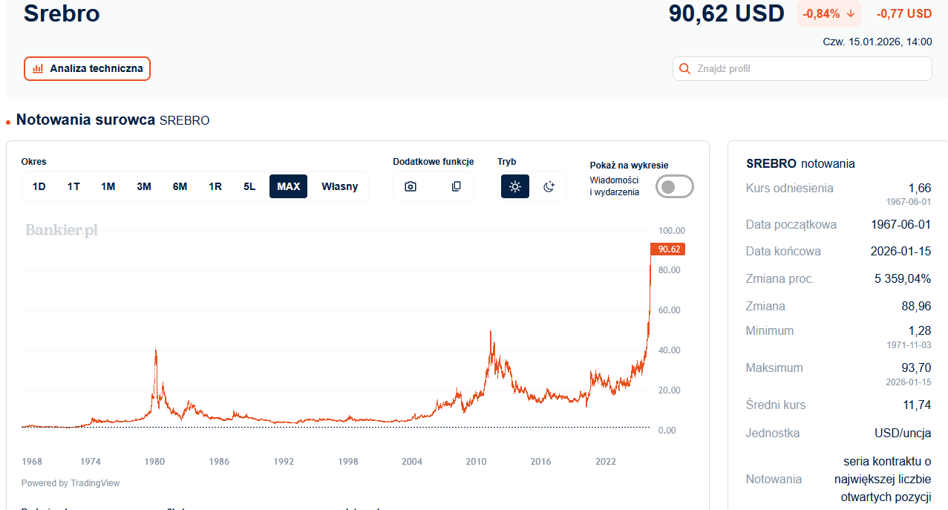
Task: Open the Powered by TradingView link
Action: tap(70, 483)
